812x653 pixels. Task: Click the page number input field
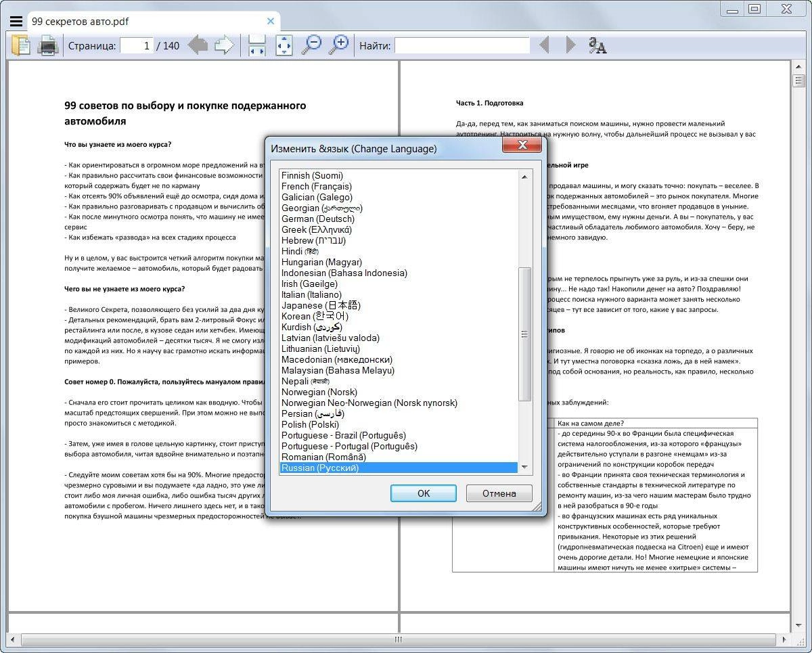[137, 45]
